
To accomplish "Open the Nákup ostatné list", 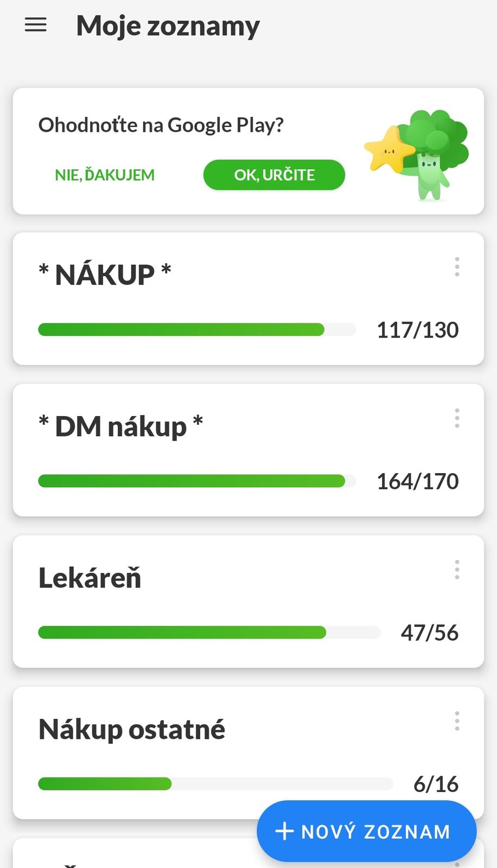I will pyautogui.click(x=132, y=729).
